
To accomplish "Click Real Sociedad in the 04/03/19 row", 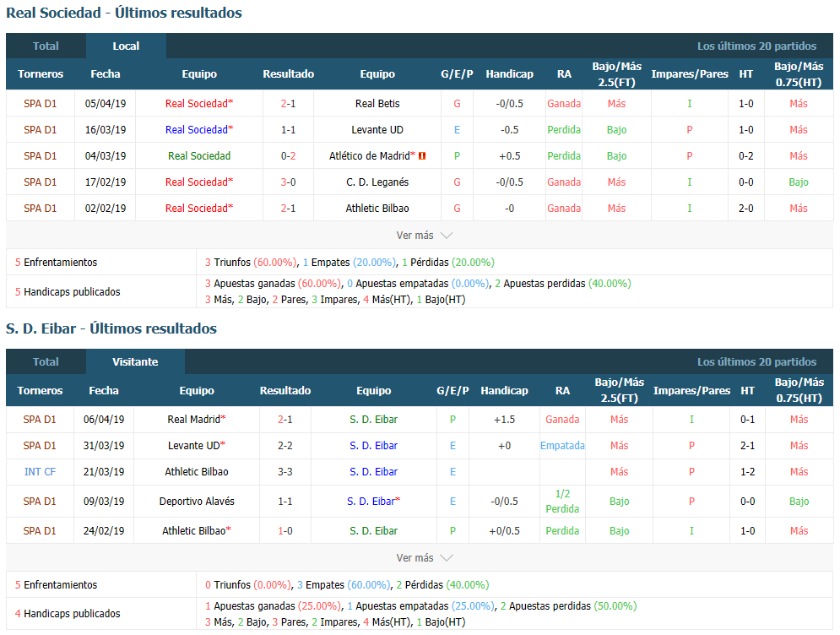I will pos(199,156).
